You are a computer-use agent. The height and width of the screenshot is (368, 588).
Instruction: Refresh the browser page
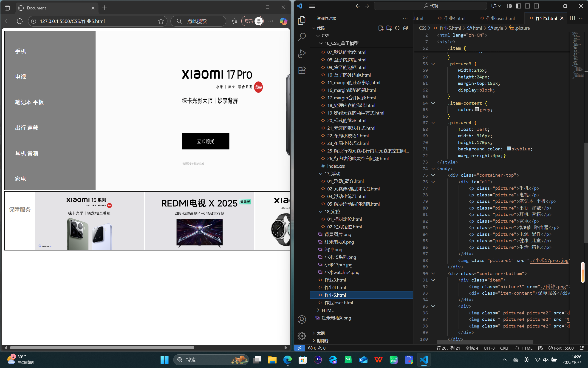20,21
